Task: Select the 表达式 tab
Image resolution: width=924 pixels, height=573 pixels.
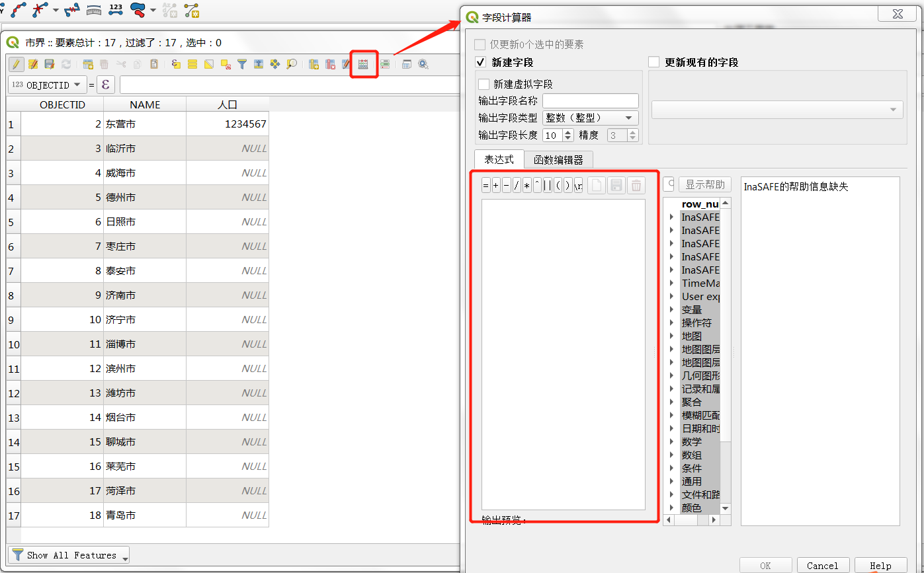Action: [499, 160]
